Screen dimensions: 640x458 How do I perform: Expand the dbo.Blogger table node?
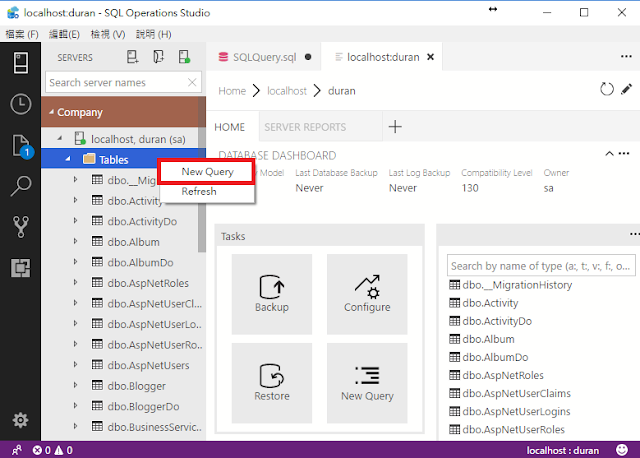coord(76,385)
